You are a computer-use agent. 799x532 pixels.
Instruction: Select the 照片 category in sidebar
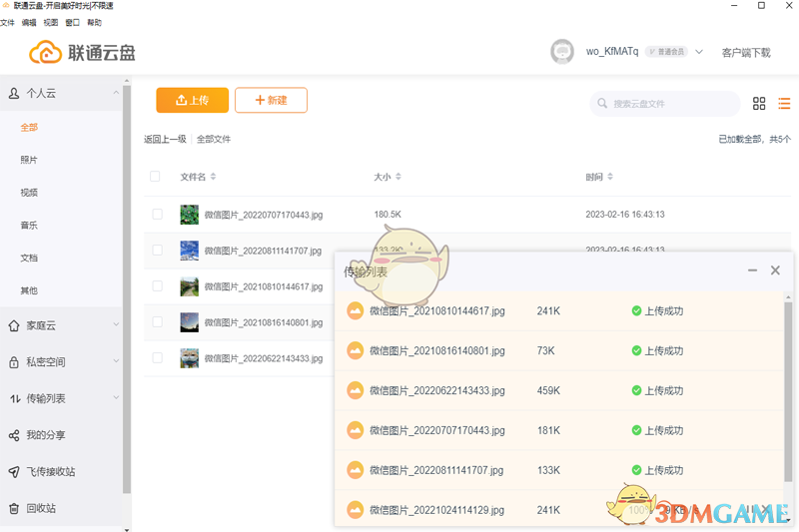point(29,160)
